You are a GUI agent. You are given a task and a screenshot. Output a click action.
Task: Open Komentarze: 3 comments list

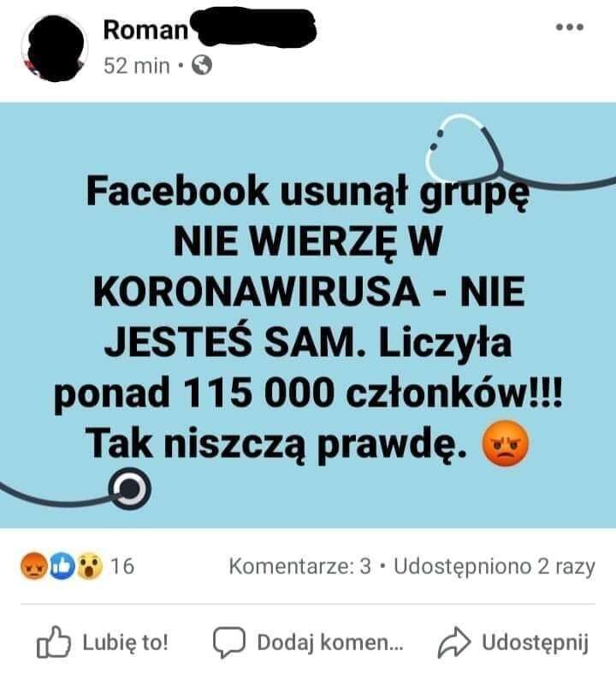point(299,566)
